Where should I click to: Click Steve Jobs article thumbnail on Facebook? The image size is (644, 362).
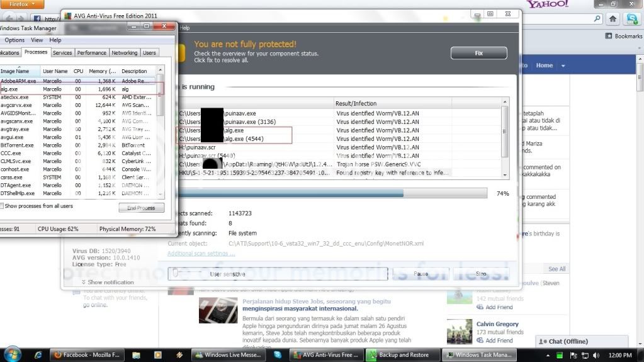tap(218, 310)
